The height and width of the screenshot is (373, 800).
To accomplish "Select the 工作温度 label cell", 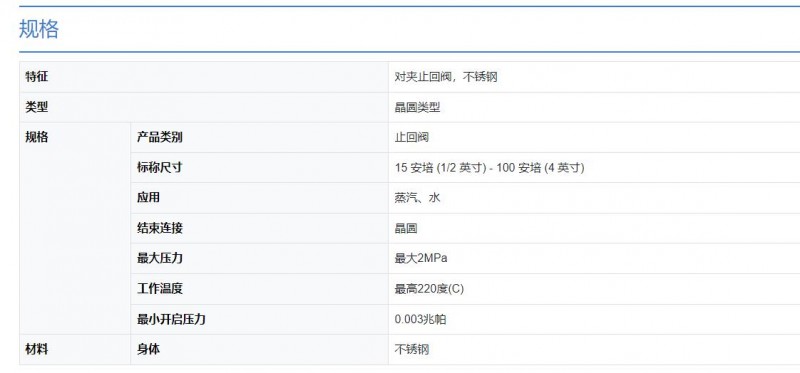I will coord(259,289).
